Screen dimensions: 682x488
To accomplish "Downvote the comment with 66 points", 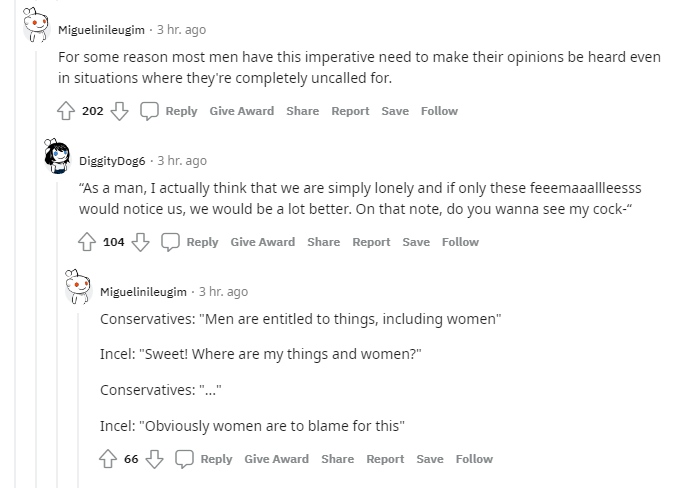I will point(154,459).
